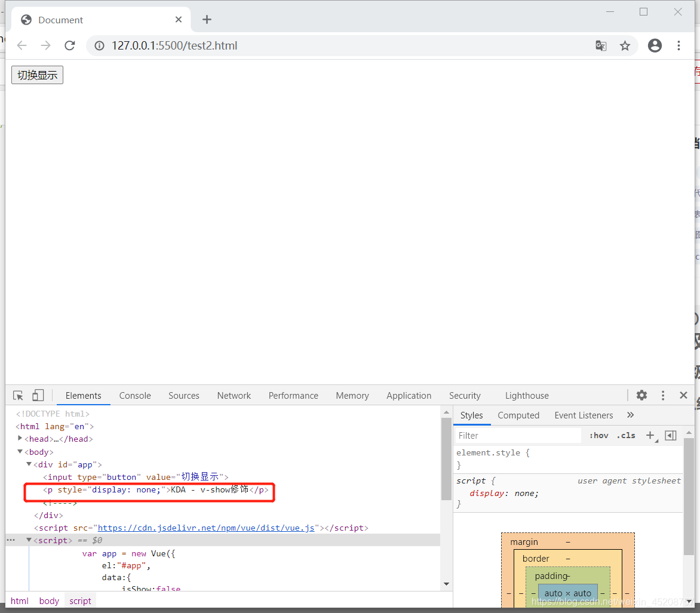This screenshot has width=700, height=613.
Task: Open the vue.js CDN script link
Action: (206, 528)
